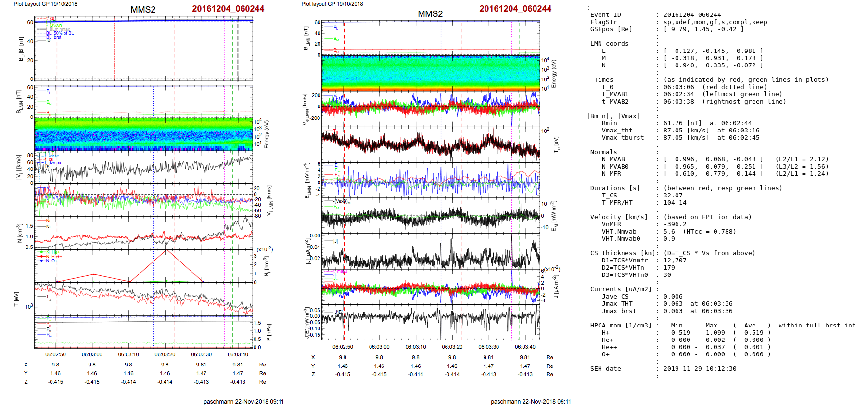Click the MMS2 title above left plot
The height and width of the screenshot is (405, 868).
point(143,10)
